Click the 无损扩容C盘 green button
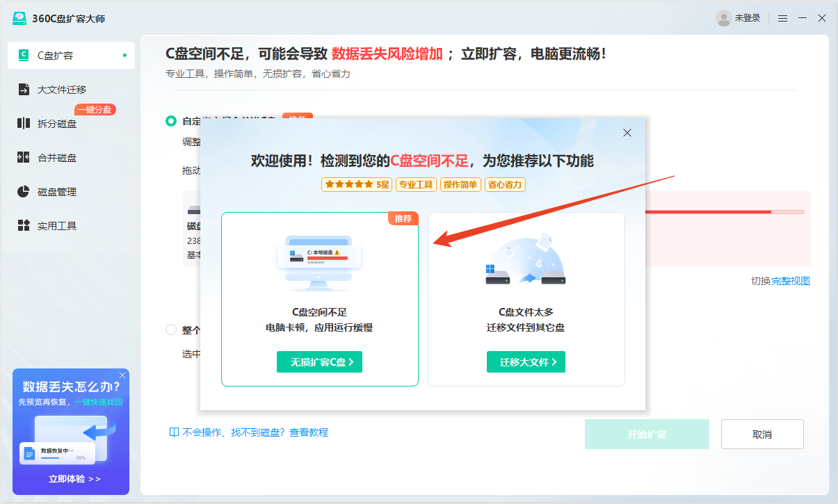 [319, 361]
